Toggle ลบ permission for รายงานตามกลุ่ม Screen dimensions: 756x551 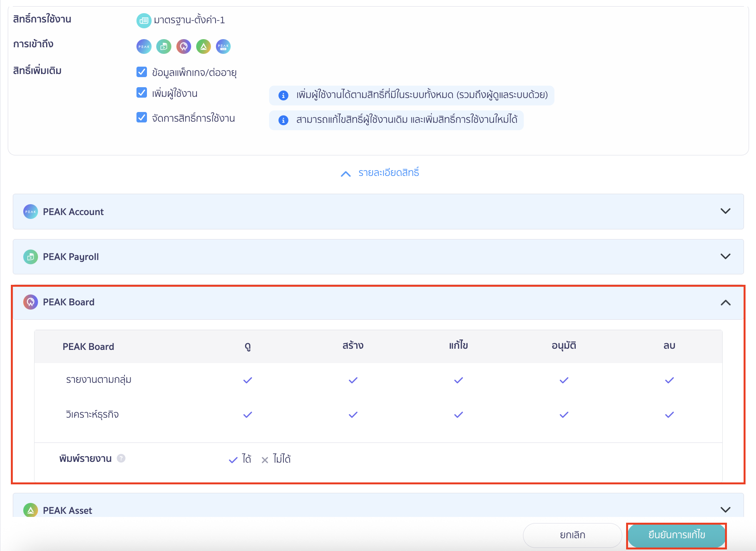[670, 380]
